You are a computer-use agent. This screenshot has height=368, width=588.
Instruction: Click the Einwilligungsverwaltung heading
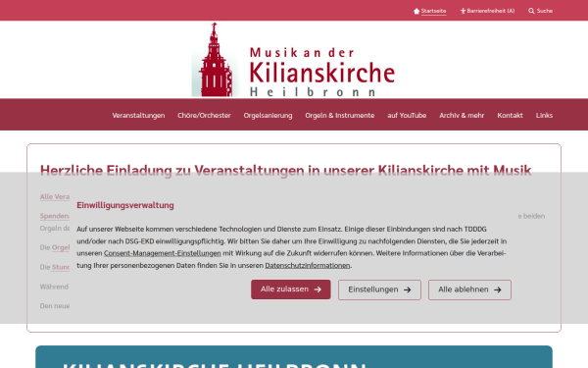point(125,205)
